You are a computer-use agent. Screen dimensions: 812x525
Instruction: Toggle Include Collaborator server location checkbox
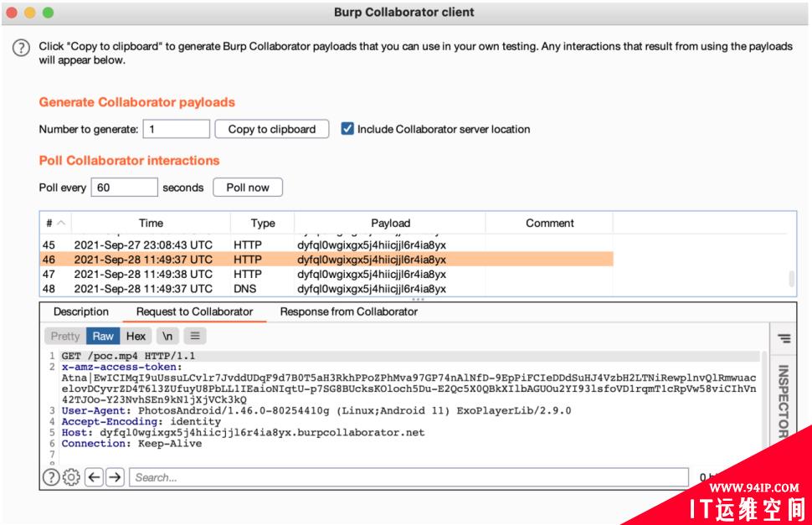click(x=347, y=128)
